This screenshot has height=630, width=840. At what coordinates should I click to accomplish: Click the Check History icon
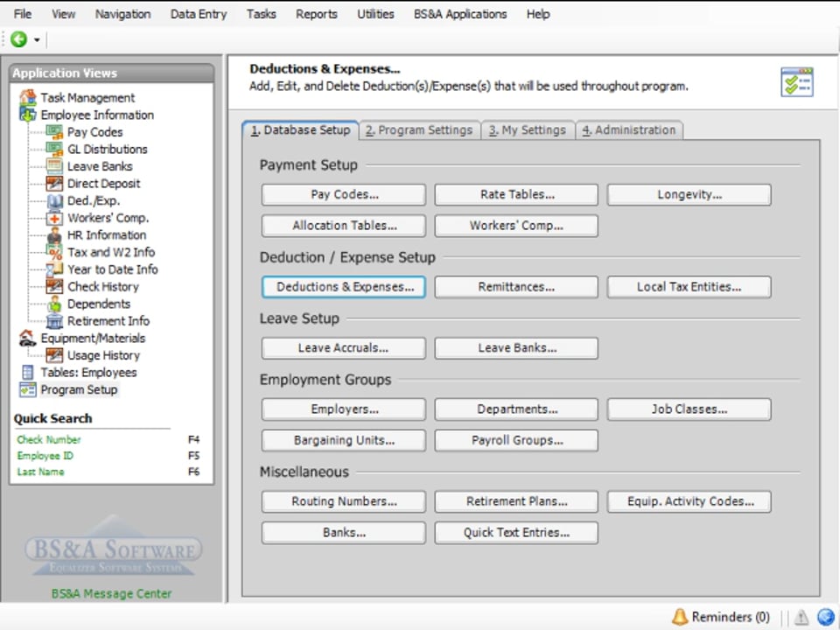point(54,286)
